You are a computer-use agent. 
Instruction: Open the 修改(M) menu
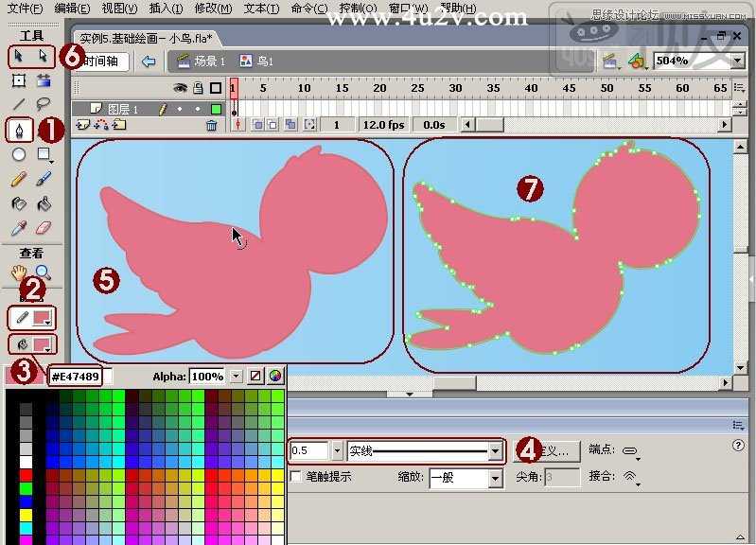(213, 9)
